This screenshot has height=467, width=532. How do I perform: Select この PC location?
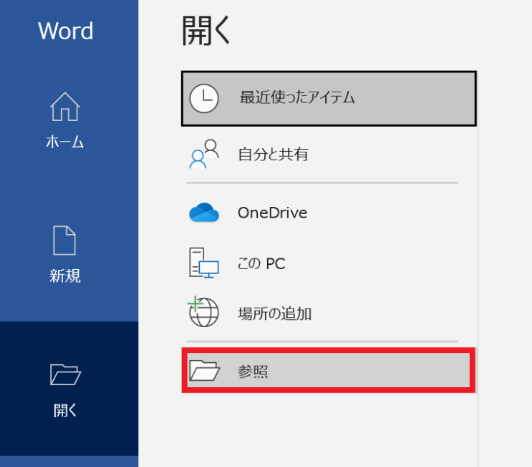tap(261, 263)
